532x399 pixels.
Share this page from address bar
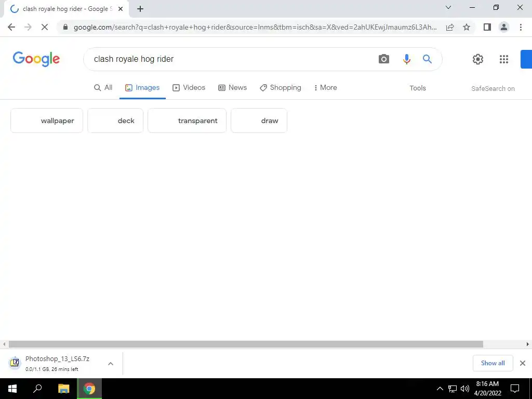450,27
